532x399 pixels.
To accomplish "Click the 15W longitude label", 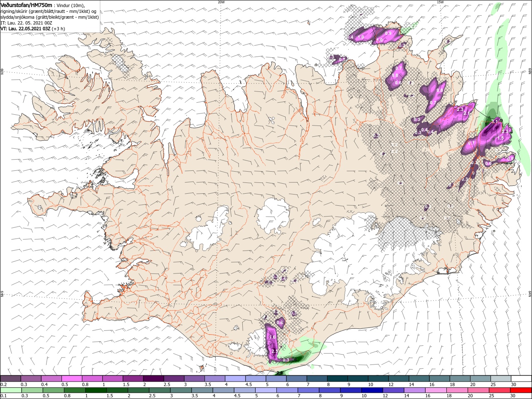I will [x=440, y=2].
